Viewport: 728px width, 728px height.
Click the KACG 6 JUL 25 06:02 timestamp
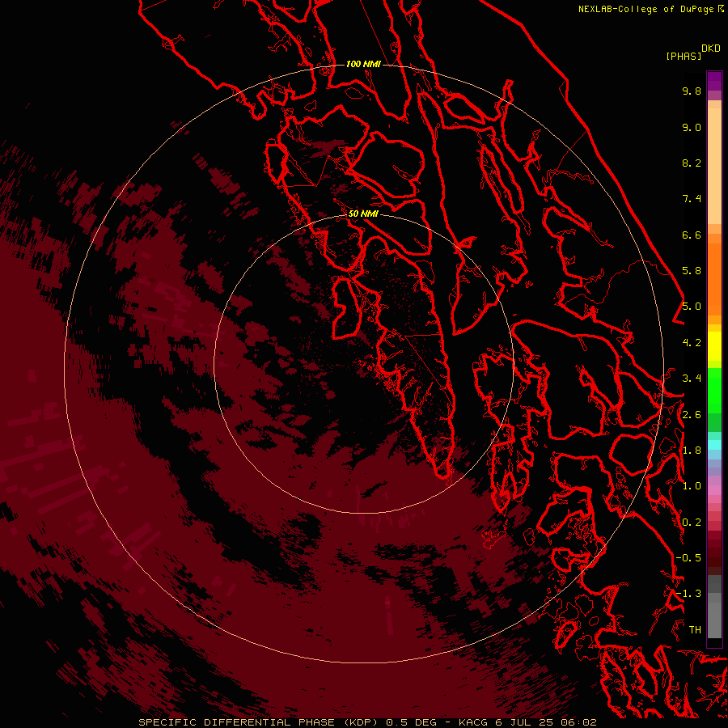point(527,722)
